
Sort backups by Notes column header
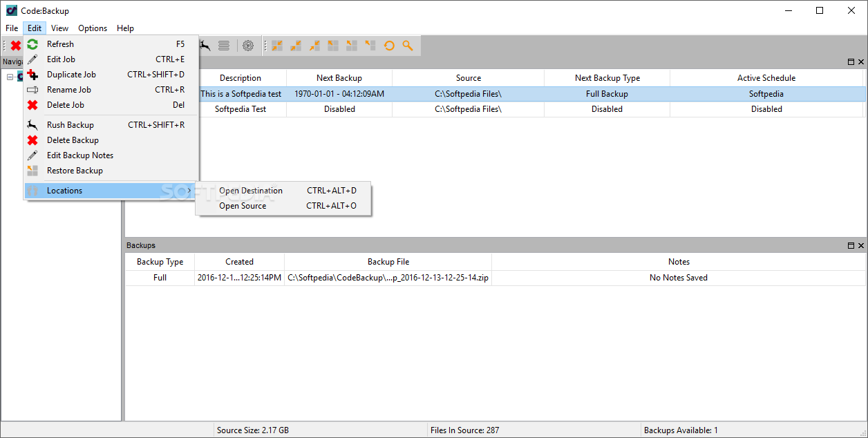pyautogui.click(x=679, y=262)
